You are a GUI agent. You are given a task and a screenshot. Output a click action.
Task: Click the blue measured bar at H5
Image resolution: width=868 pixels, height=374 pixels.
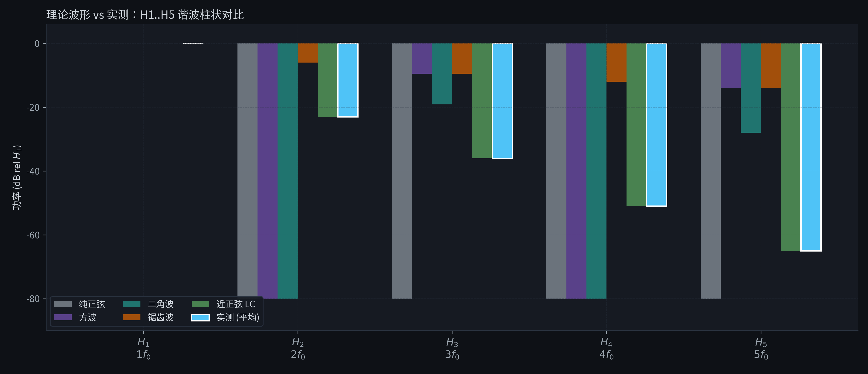click(x=811, y=147)
